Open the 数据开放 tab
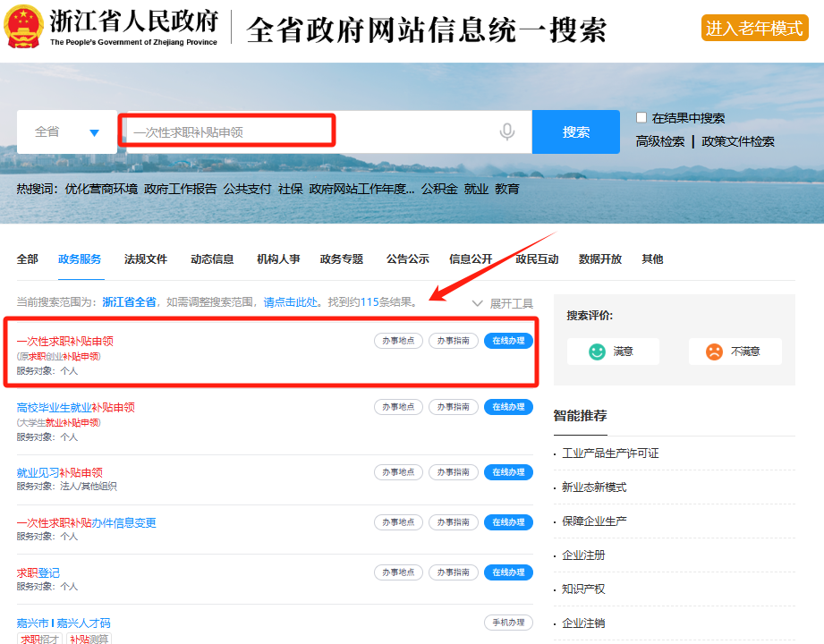This screenshot has width=824, height=644. click(600, 259)
